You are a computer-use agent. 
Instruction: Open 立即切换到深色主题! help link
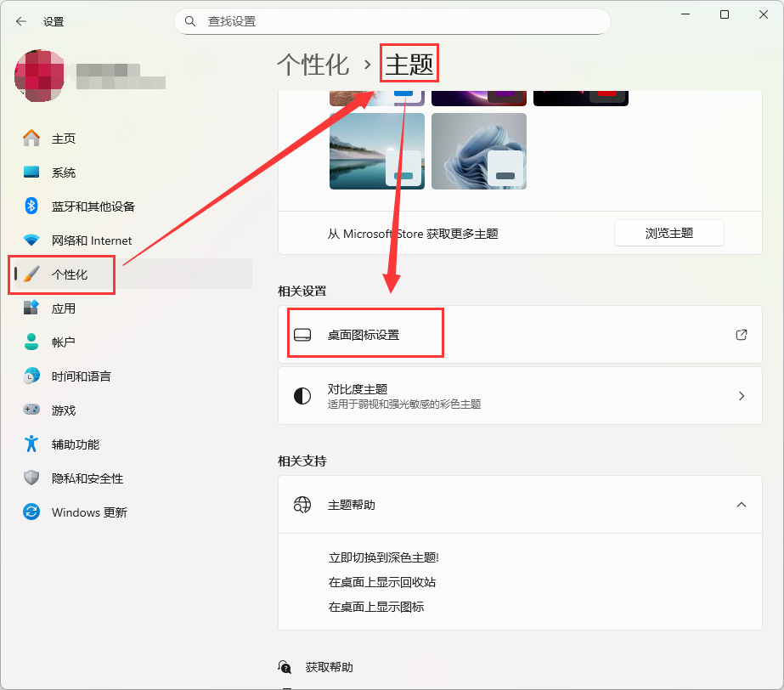point(383,558)
